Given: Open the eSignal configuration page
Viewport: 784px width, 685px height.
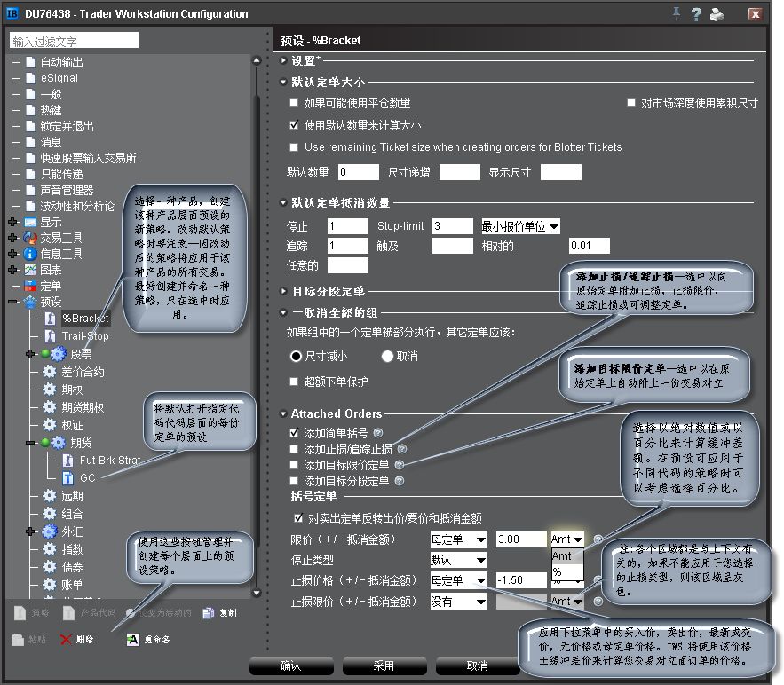Looking at the screenshot, I should [x=59, y=78].
